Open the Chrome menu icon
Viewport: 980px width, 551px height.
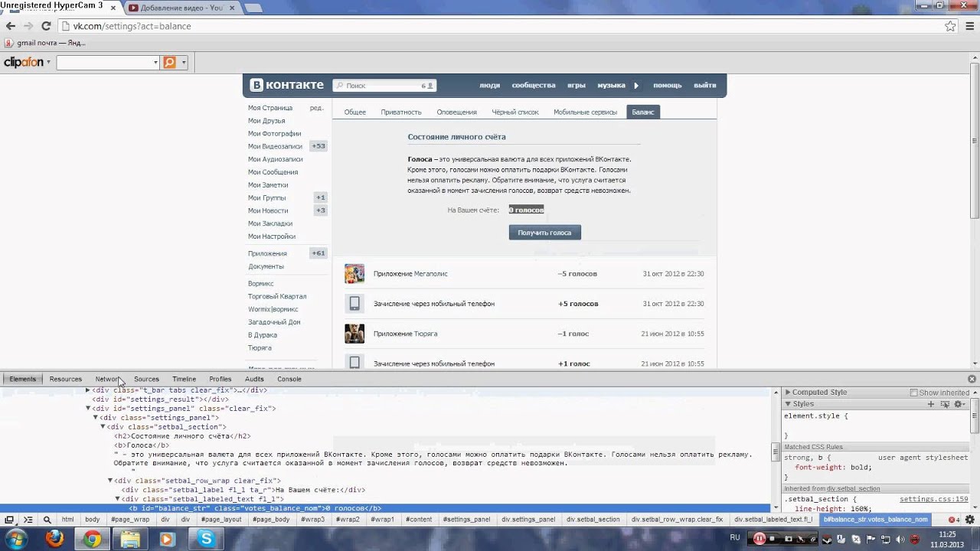tap(969, 26)
